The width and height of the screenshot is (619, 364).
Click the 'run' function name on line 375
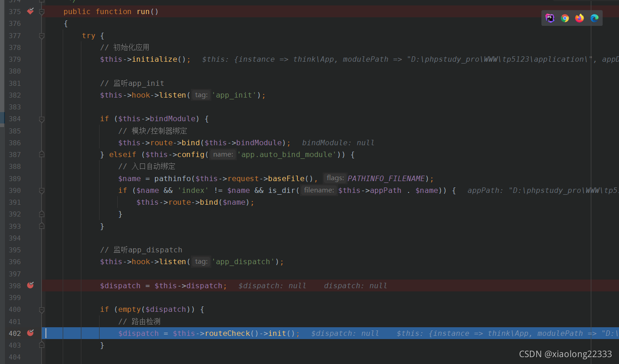(x=143, y=12)
